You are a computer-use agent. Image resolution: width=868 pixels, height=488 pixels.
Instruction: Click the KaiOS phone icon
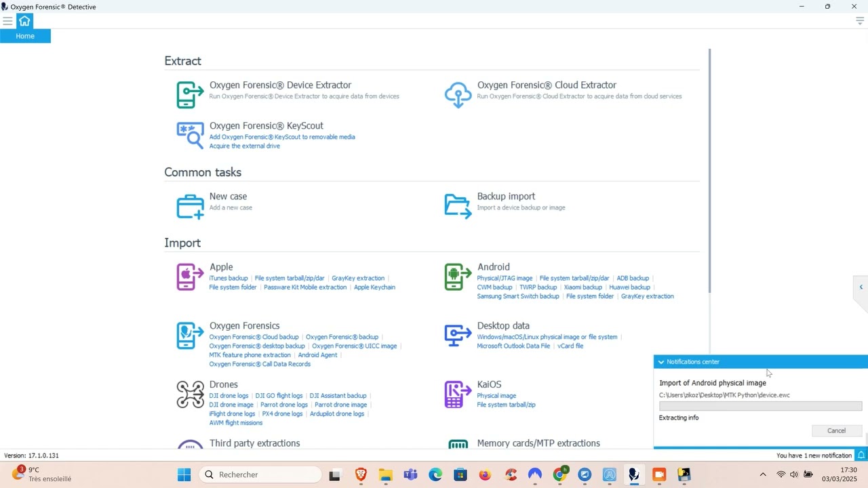(458, 394)
